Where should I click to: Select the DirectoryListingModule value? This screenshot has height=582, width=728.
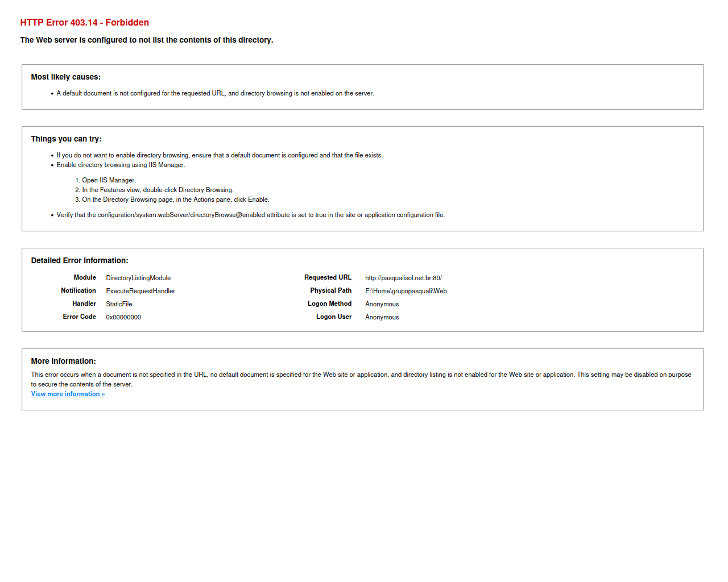click(x=138, y=278)
